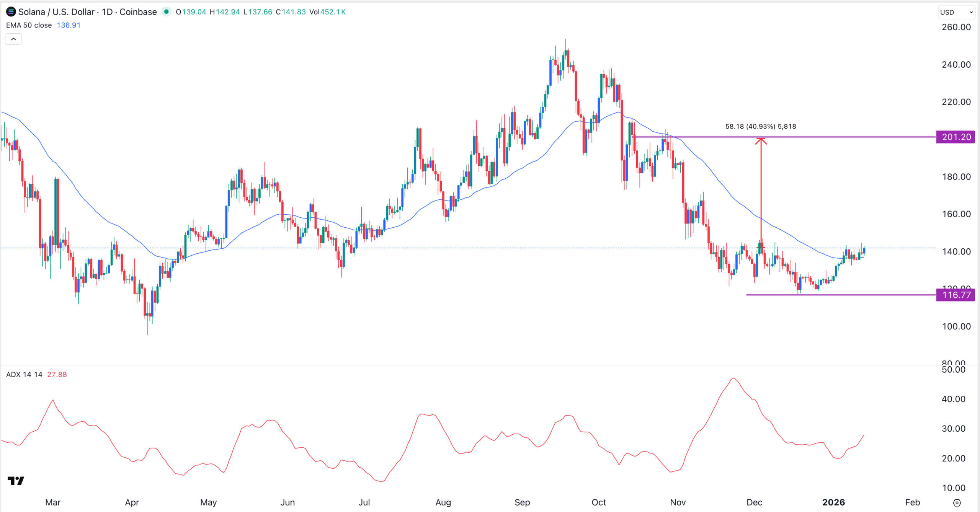Click the Feb label on time axis
The image size is (980, 512).
[912, 502]
